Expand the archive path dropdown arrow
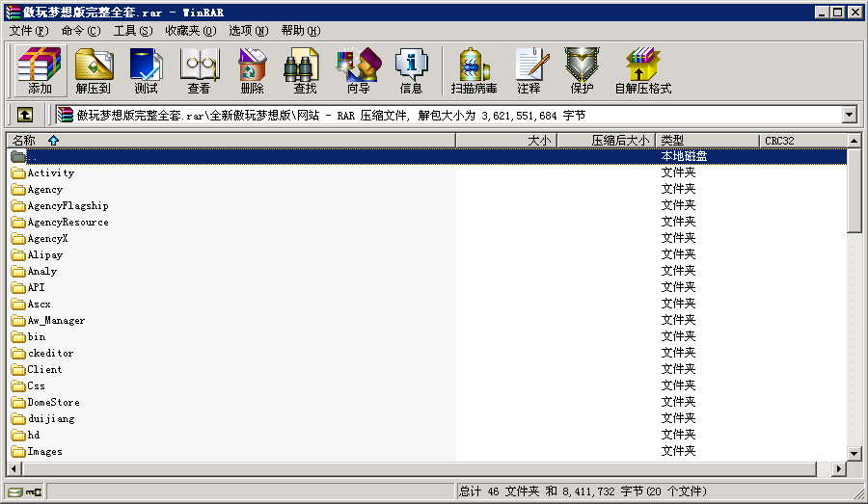868x504 pixels. pyautogui.click(x=849, y=115)
